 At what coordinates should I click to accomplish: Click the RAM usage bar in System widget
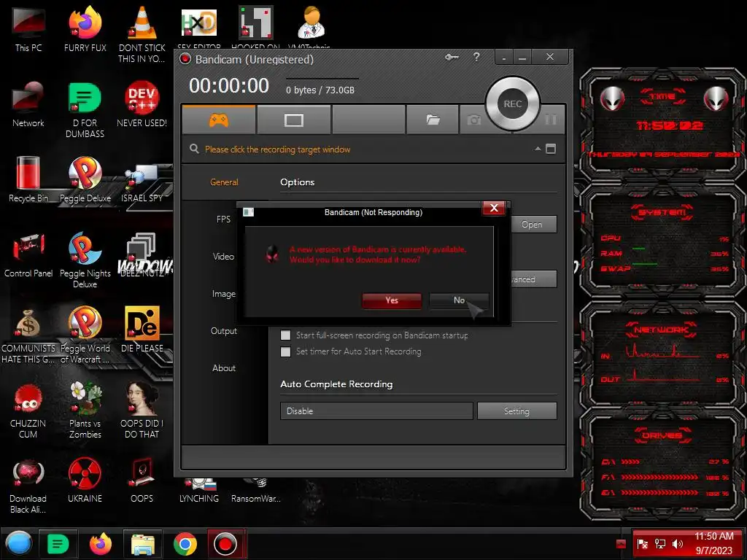click(638, 249)
